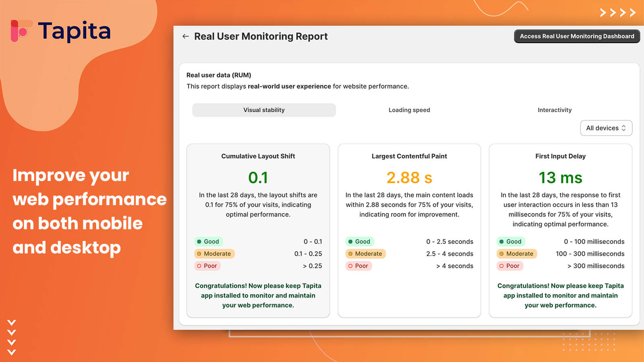Click the > 0.25 range value

pyautogui.click(x=312, y=265)
